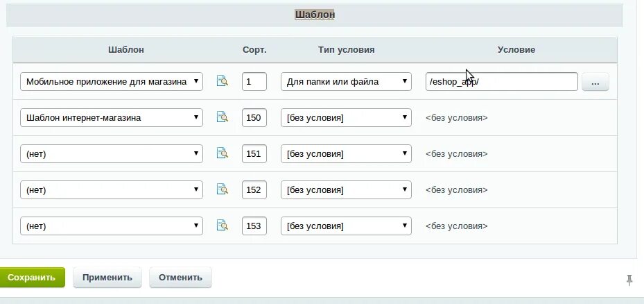Click the sort field containing 150
Image resolution: width=644 pixels, height=304 pixels.
(254, 117)
